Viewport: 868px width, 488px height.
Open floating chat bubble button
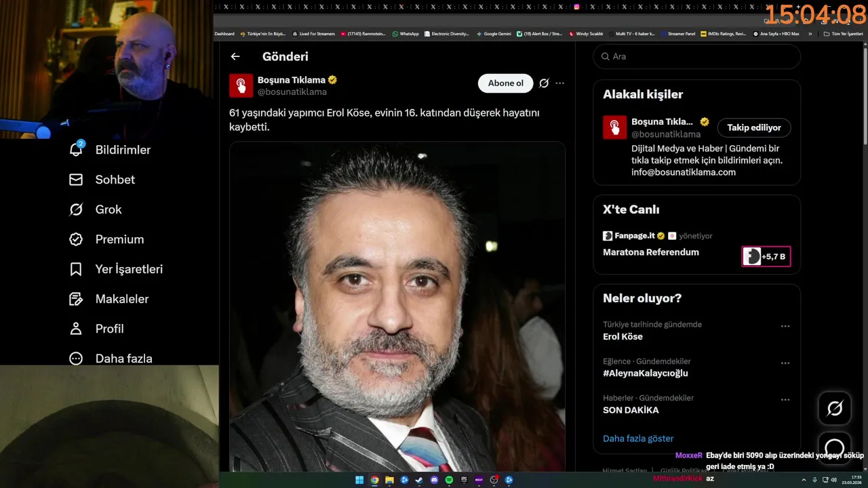(835, 447)
